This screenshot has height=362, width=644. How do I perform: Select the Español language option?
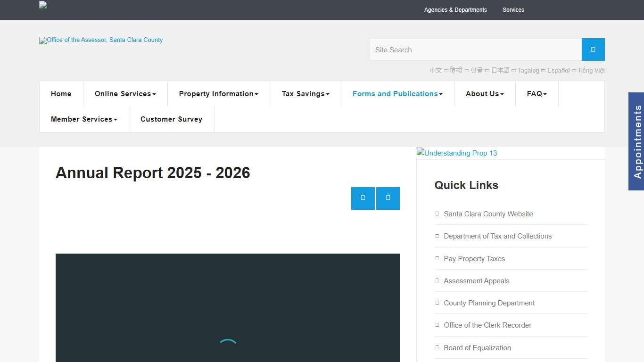pyautogui.click(x=558, y=70)
